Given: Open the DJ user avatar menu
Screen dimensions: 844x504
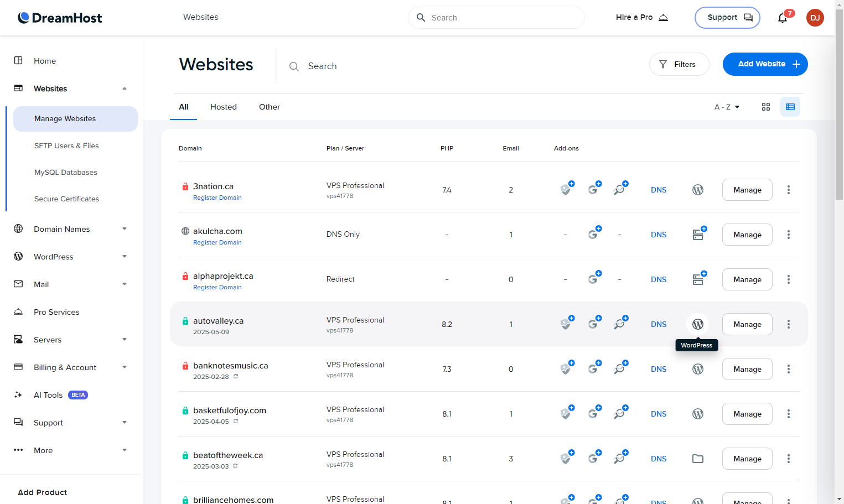Looking at the screenshot, I should coord(815,18).
